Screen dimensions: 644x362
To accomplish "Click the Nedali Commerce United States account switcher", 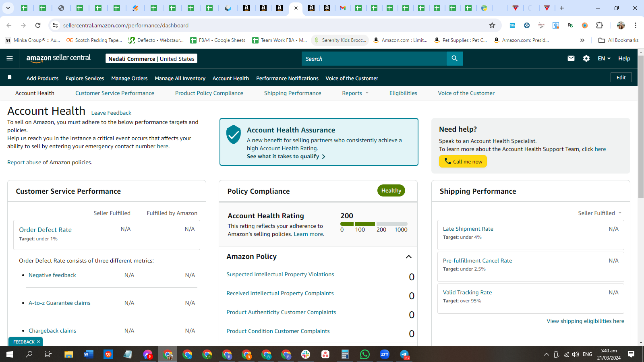I will click(x=151, y=59).
